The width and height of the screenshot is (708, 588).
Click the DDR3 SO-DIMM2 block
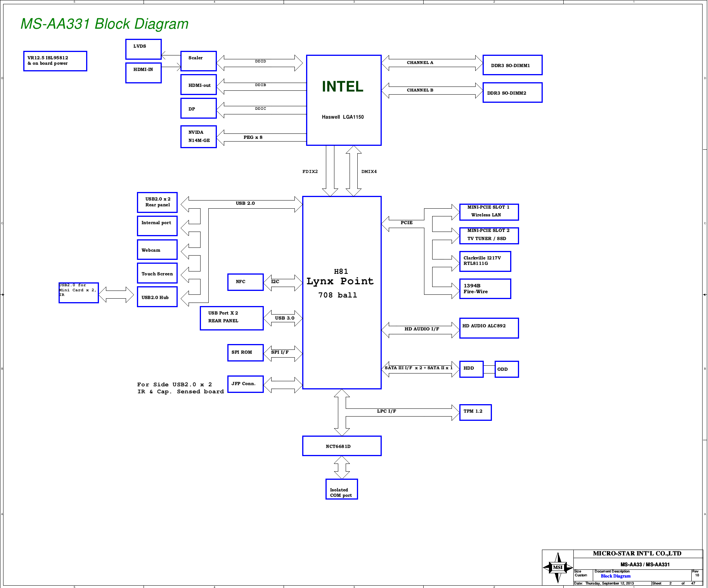(x=512, y=93)
